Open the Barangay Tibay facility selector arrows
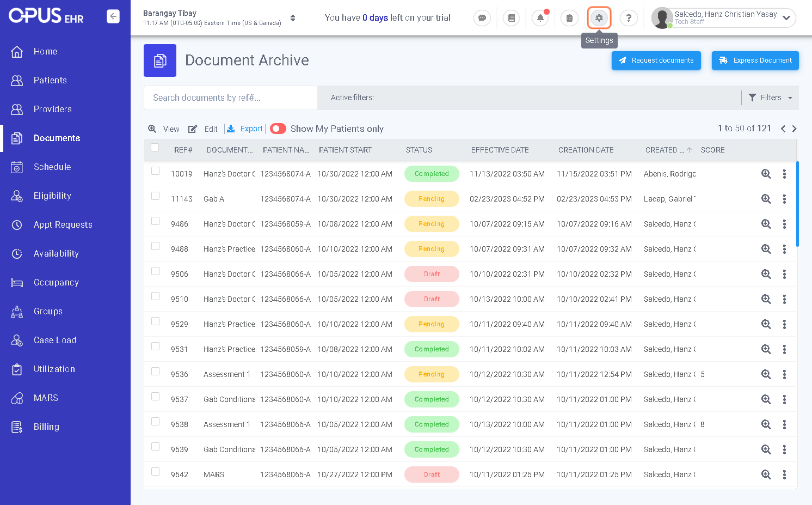The image size is (812, 505). pyautogui.click(x=293, y=18)
